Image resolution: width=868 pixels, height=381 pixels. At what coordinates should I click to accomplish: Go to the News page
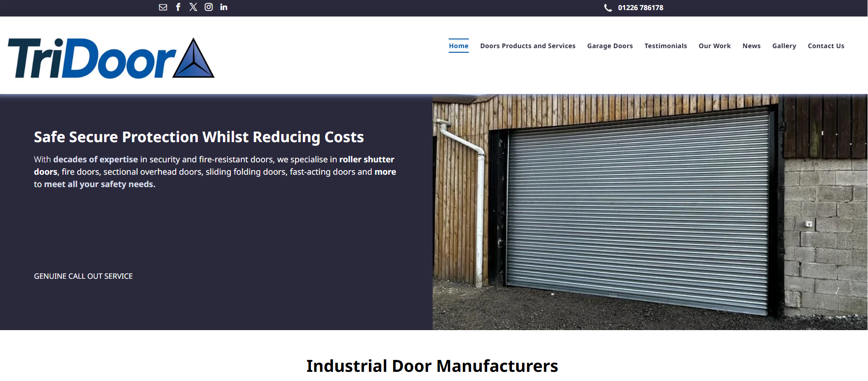click(x=751, y=46)
